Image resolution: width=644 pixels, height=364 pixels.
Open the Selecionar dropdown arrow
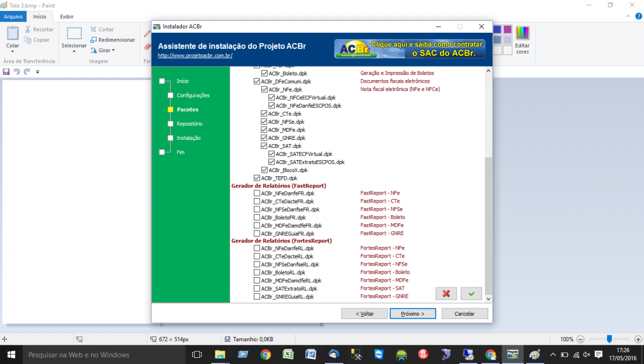74,53
